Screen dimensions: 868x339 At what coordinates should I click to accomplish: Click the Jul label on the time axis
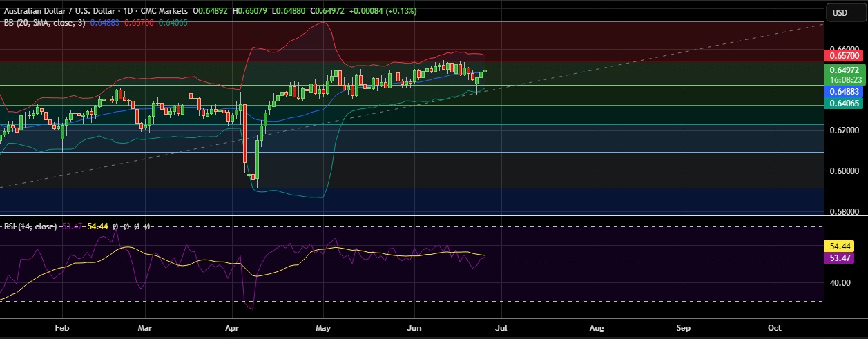503,329
